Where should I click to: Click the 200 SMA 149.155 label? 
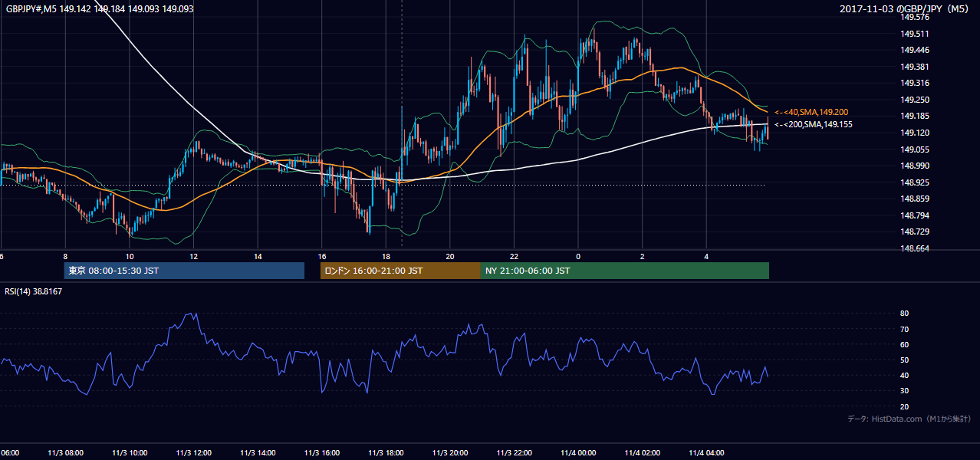(814, 124)
